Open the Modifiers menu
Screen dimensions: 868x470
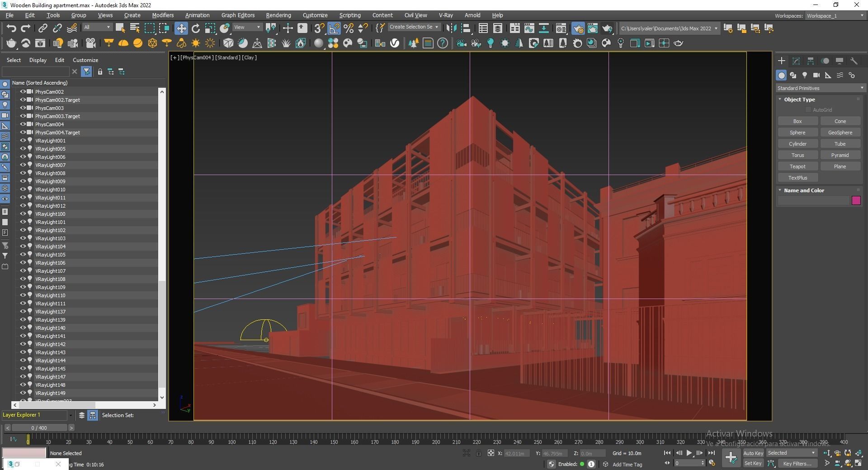pyautogui.click(x=163, y=15)
